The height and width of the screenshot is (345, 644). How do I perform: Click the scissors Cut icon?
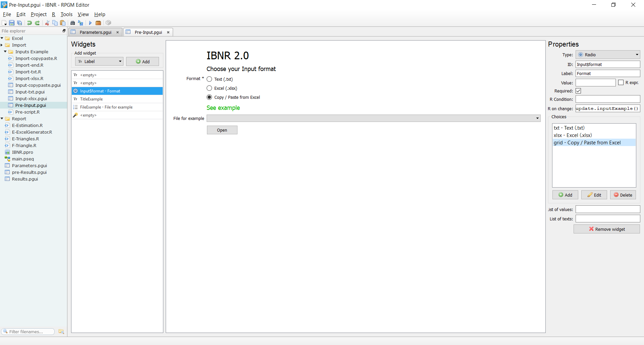coord(47,23)
